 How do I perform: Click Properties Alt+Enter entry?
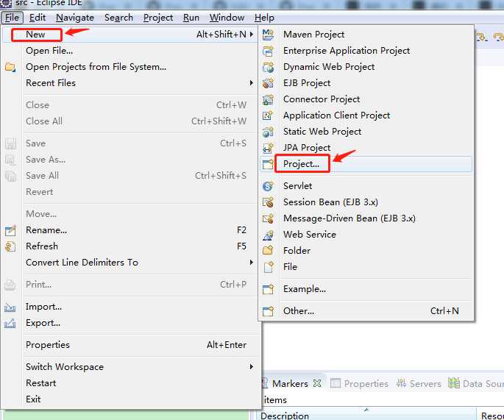click(130, 345)
